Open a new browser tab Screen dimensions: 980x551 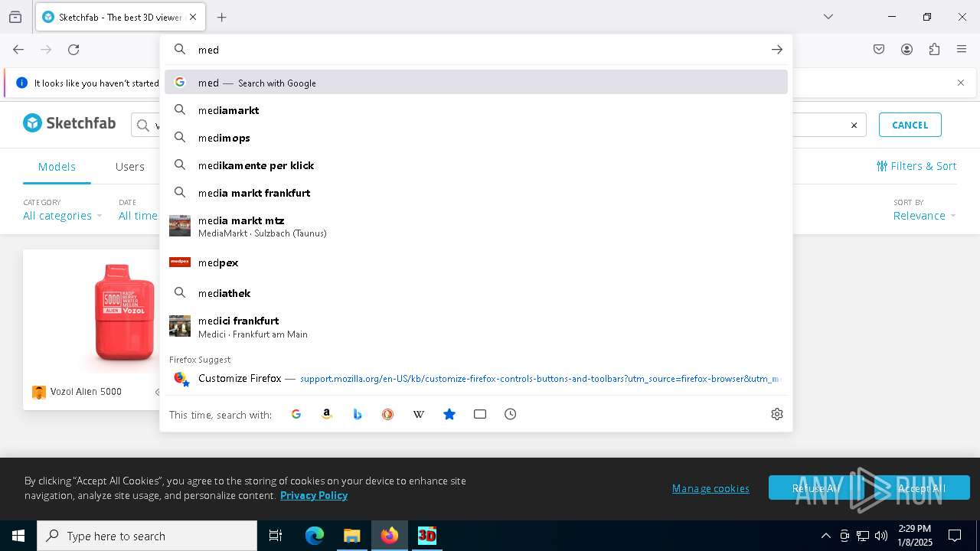(x=222, y=17)
